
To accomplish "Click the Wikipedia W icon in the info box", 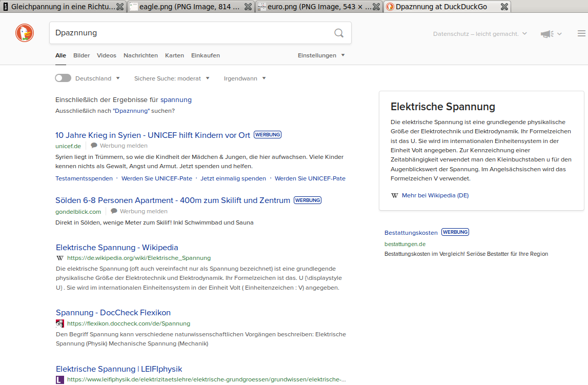I will pyautogui.click(x=395, y=195).
